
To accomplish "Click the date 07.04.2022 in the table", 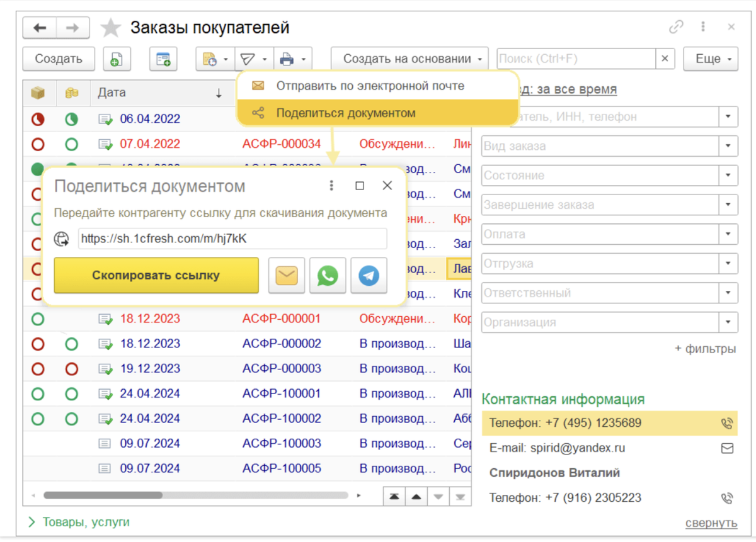I will click(150, 144).
